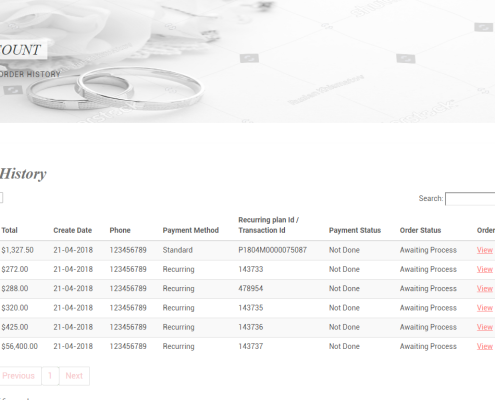Click the Previous pagination button
Image resolution: width=495 pixels, height=400 pixels.
20,376
